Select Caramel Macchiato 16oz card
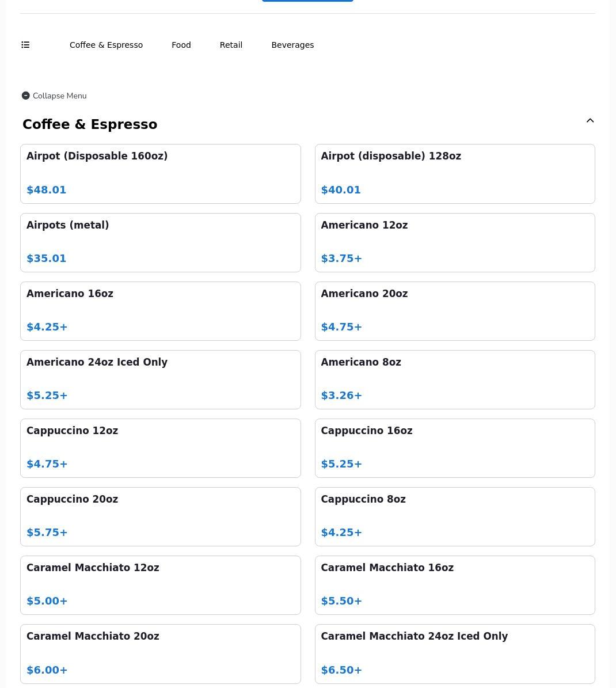 pyautogui.click(x=455, y=585)
